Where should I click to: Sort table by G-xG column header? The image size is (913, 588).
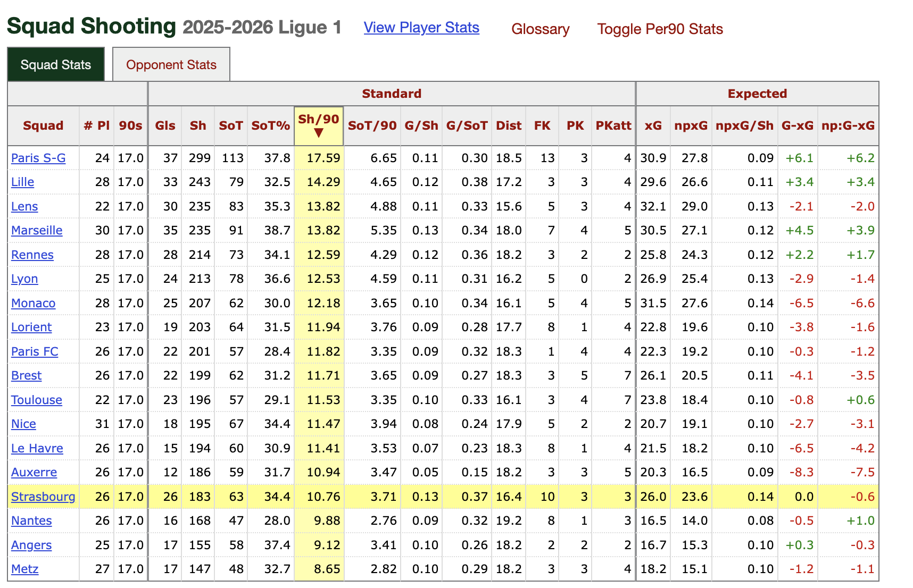pyautogui.click(x=798, y=125)
